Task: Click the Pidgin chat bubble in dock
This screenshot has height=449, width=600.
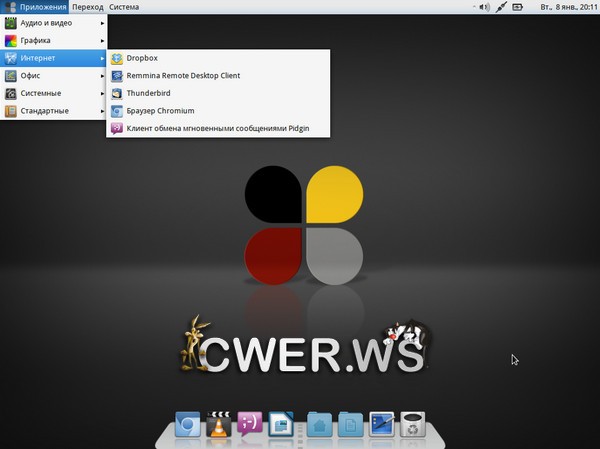Action: pyautogui.click(x=250, y=425)
